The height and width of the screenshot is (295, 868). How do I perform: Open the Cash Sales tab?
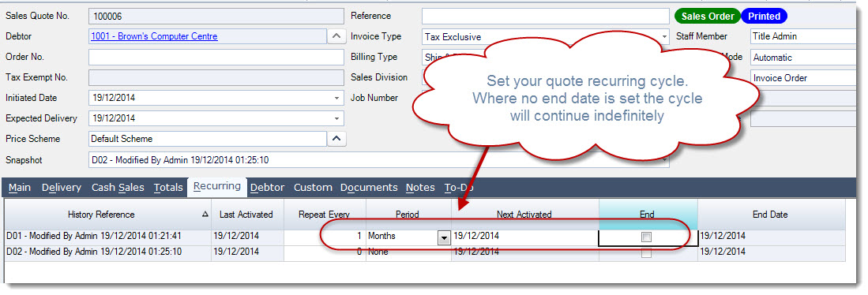click(x=118, y=187)
